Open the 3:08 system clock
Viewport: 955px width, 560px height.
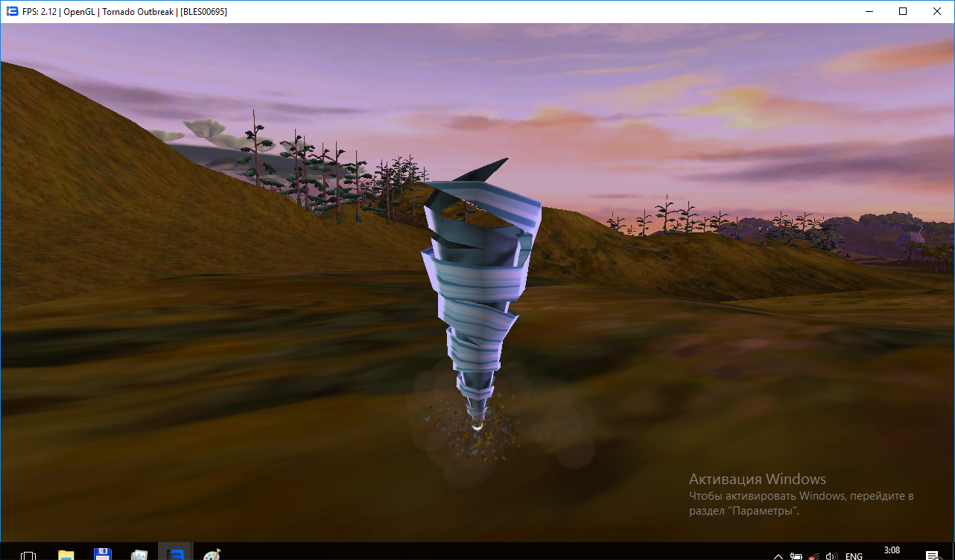892,551
